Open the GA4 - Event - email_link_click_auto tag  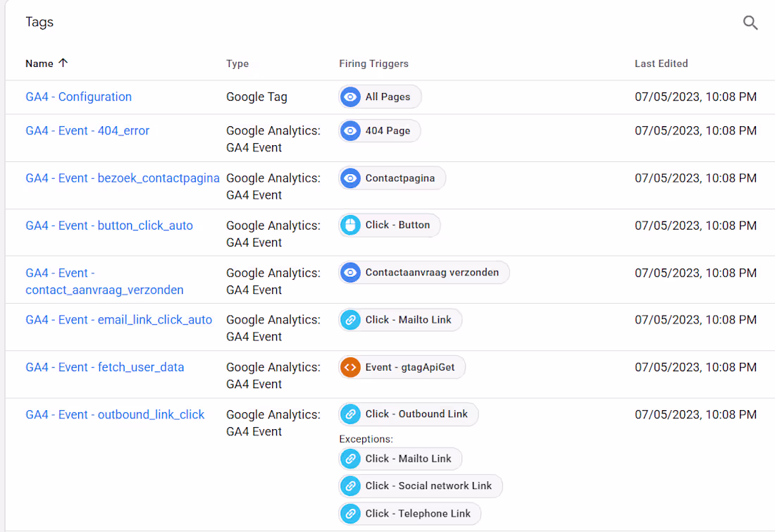point(118,319)
